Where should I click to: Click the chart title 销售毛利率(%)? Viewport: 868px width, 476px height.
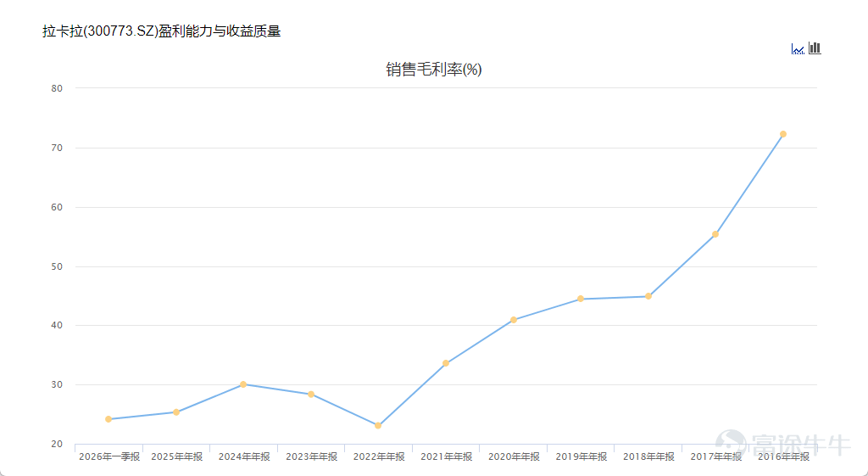coord(434,70)
